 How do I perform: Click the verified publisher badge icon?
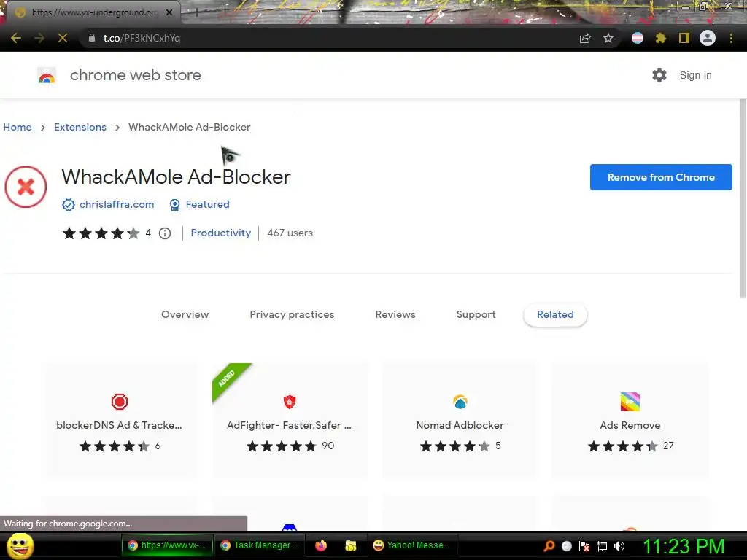pyautogui.click(x=68, y=205)
